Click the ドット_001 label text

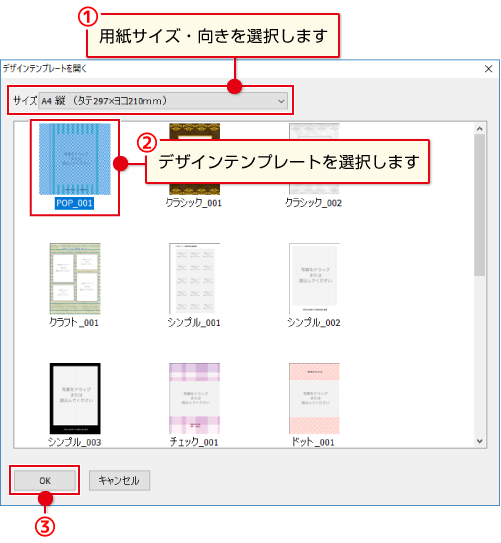click(x=313, y=442)
